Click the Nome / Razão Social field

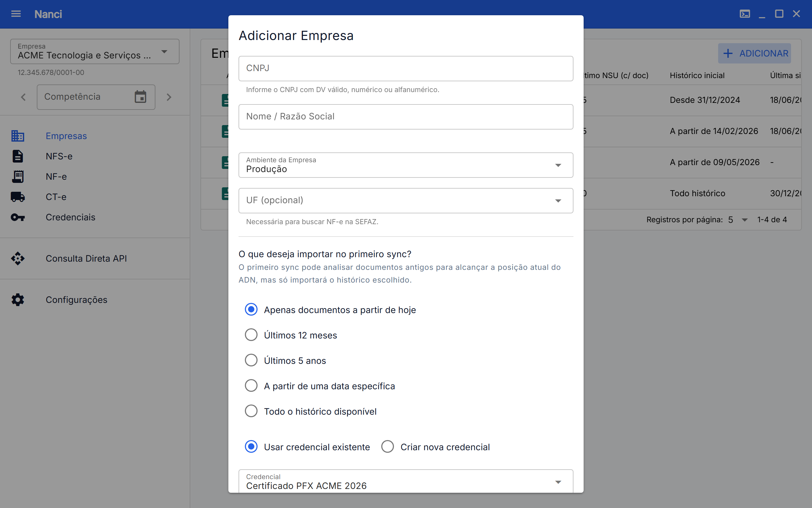(x=406, y=117)
